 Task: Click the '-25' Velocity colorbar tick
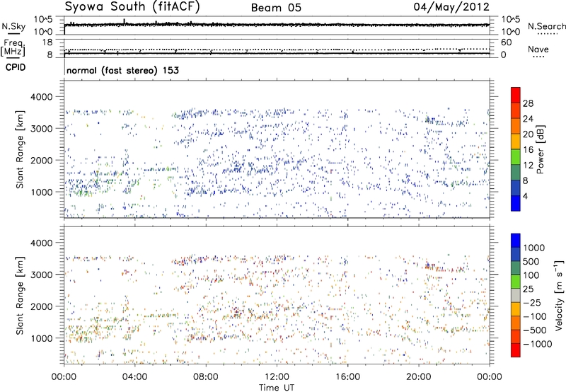(532, 302)
